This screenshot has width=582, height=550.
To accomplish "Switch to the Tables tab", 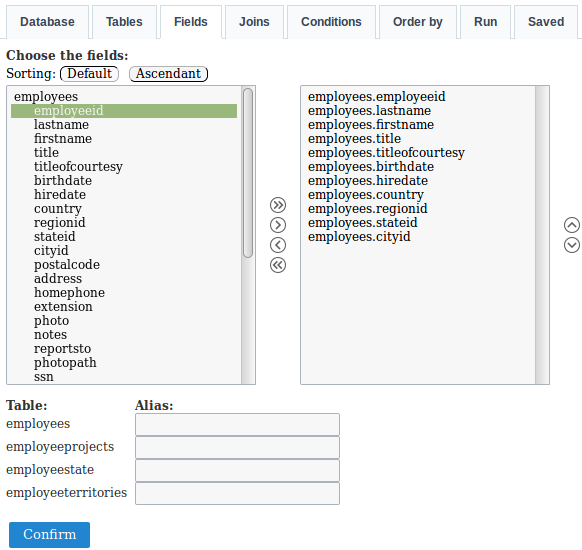I will point(124,22).
